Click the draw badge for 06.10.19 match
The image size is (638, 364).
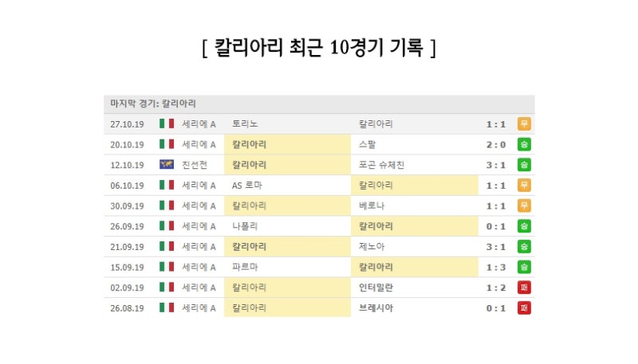coord(524,186)
